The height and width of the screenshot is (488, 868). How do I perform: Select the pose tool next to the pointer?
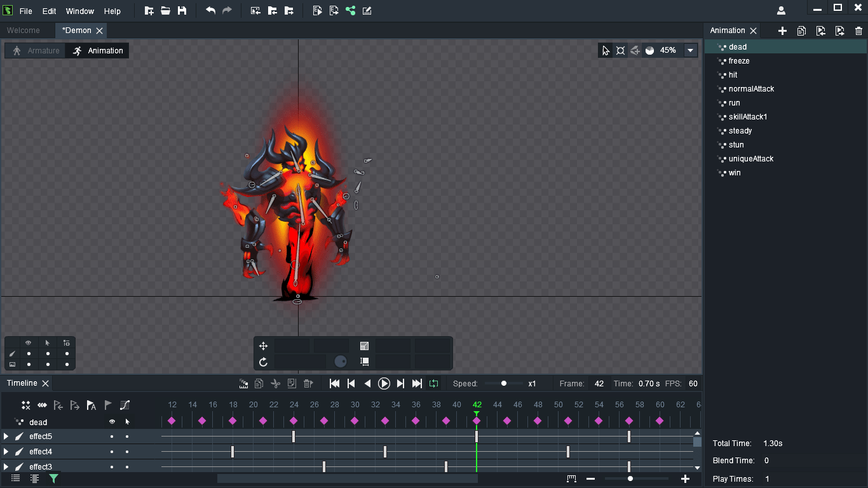(x=620, y=50)
